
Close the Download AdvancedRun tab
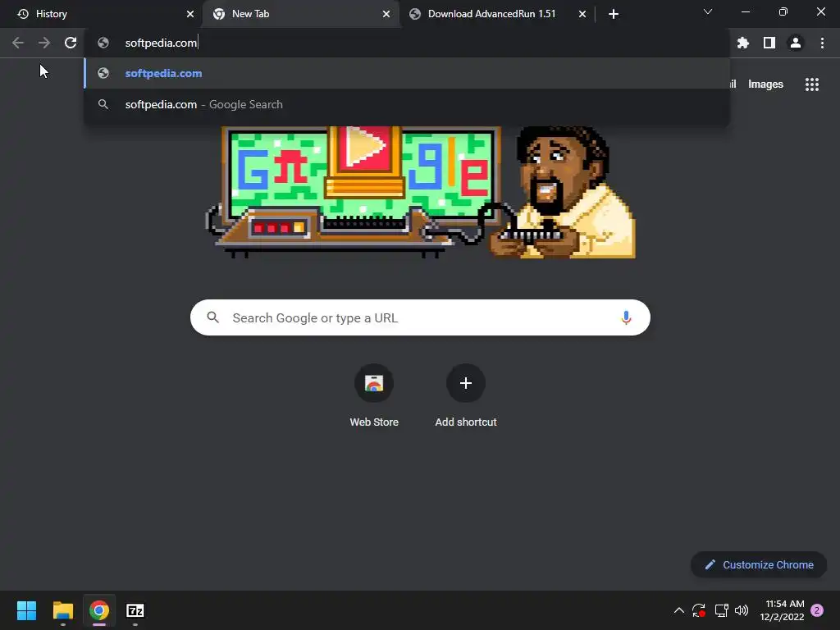click(582, 14)
